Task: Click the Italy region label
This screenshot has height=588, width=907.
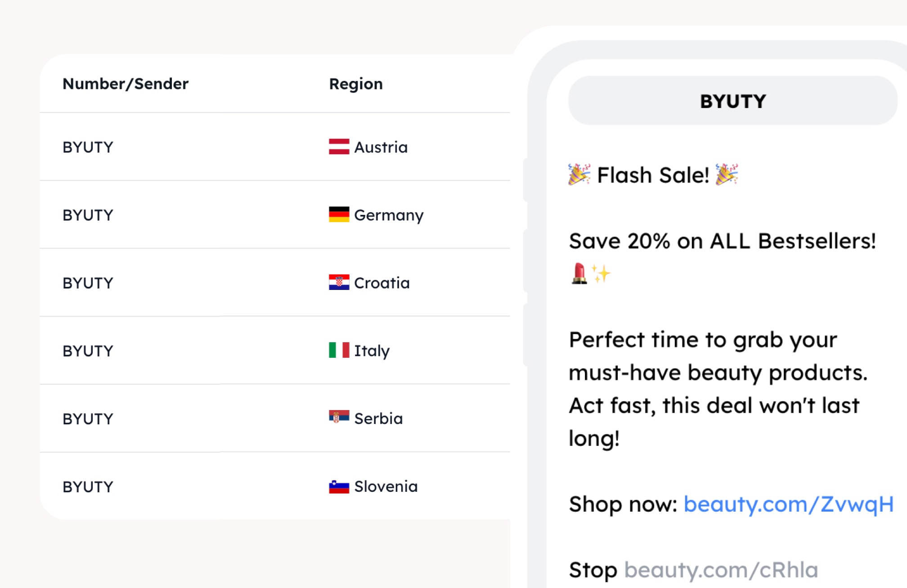Action: point(372,351)
